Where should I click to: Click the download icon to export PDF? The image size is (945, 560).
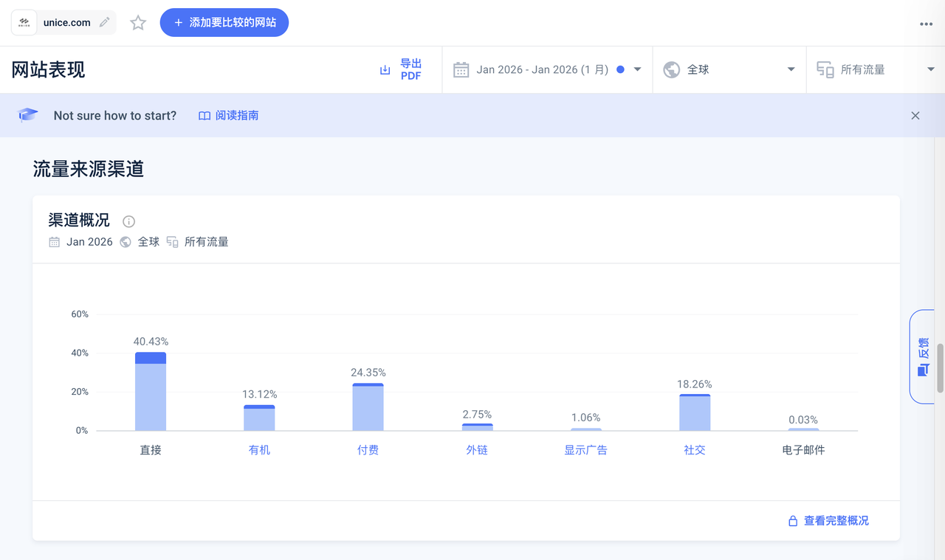coord(385,69)
